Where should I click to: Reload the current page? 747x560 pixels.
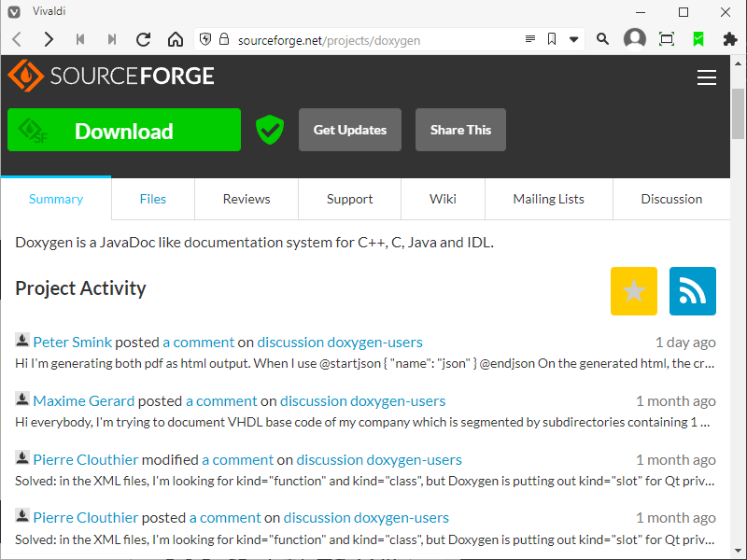144,39
